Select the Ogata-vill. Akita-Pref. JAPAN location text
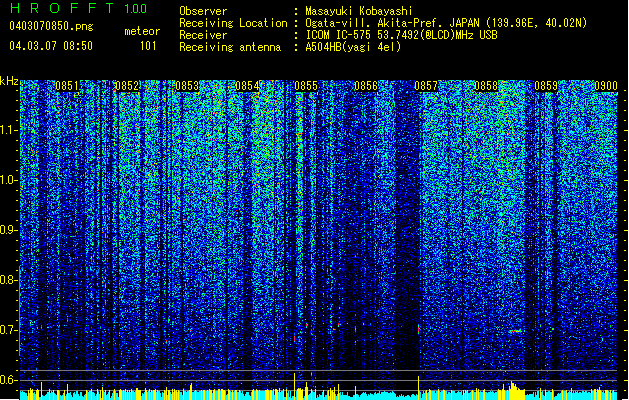Screen dimensions: 629x400 pos(446,23)
